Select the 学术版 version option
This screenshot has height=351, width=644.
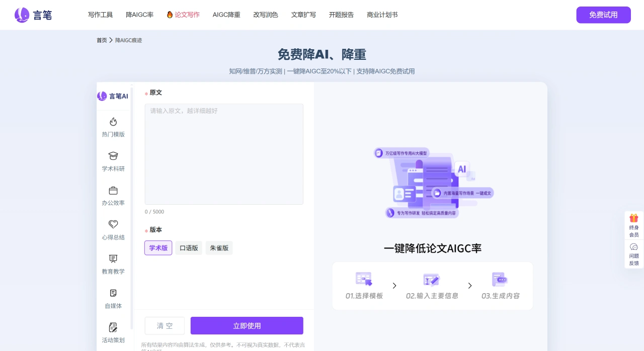click(x=158, y=247)
